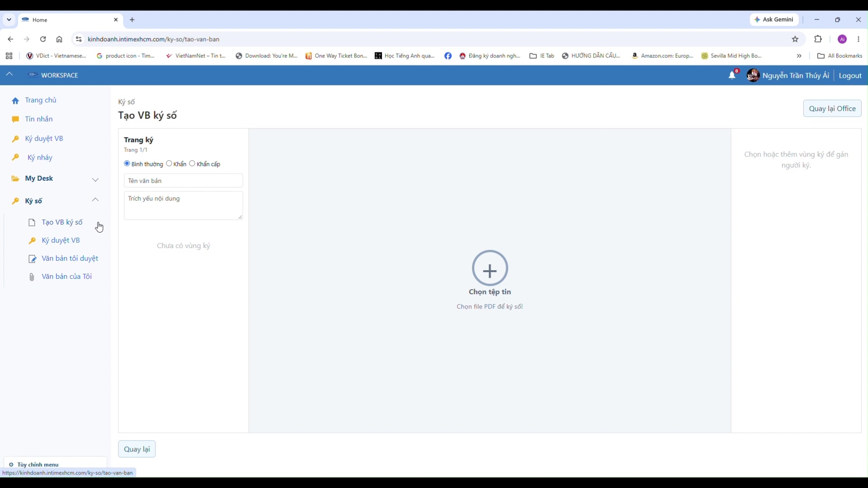
Task: Select the Khẩn cấp priority radio
Action: [x=192, y=164]
